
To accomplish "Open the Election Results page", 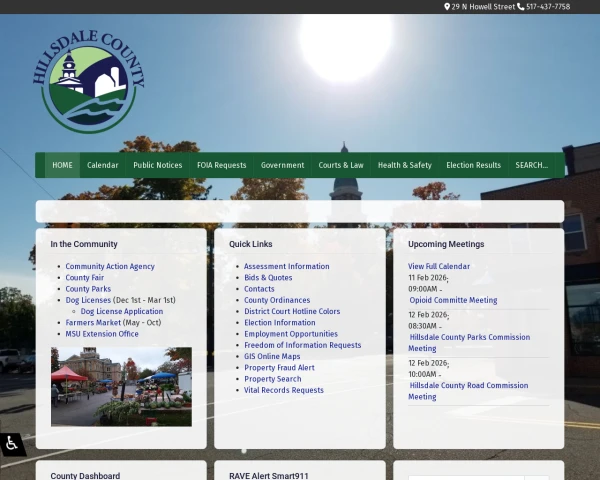I will [x=473, y=165].
